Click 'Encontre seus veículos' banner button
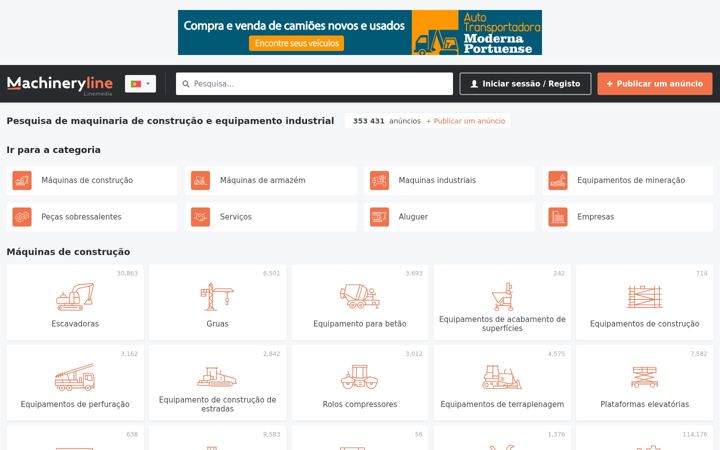The image size is (720, 450). pos(297,43)
